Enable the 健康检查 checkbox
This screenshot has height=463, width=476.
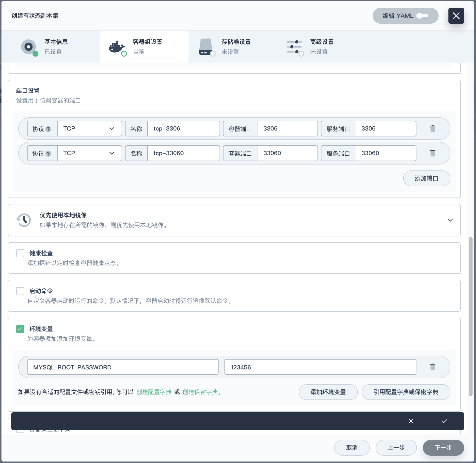click(20, 253)
